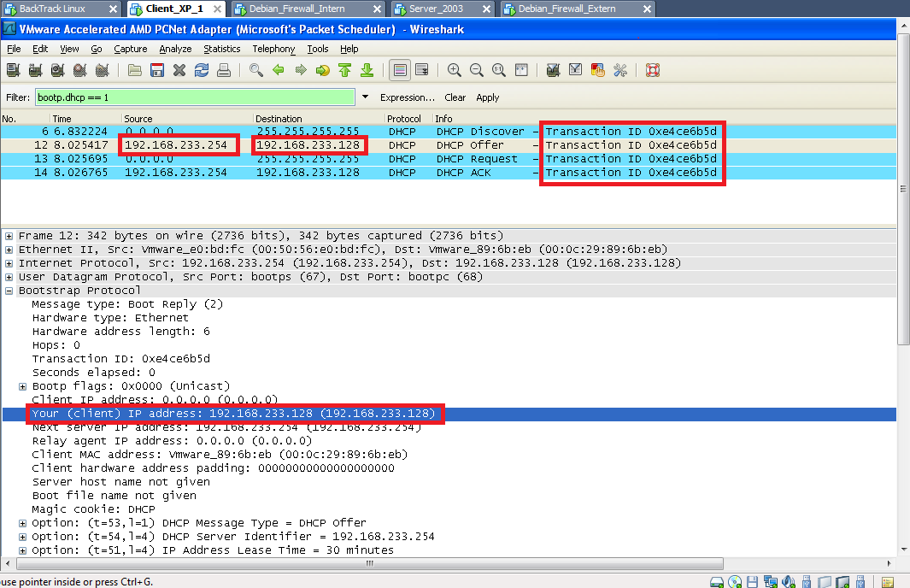Screen dimensions: 910x588
Task: Sort packets by the Protocol column
Action: click(408, 119)
